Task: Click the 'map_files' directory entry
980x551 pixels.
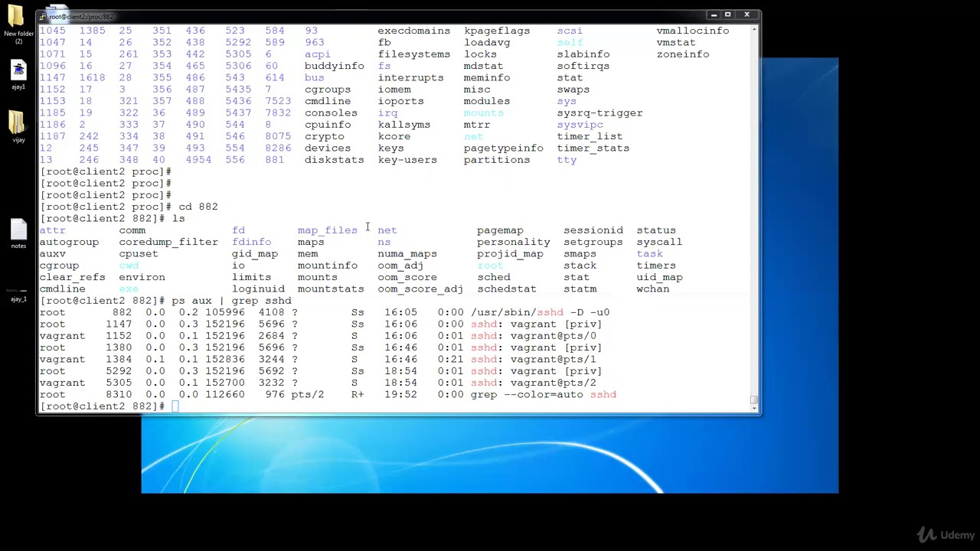Action: 328,230
